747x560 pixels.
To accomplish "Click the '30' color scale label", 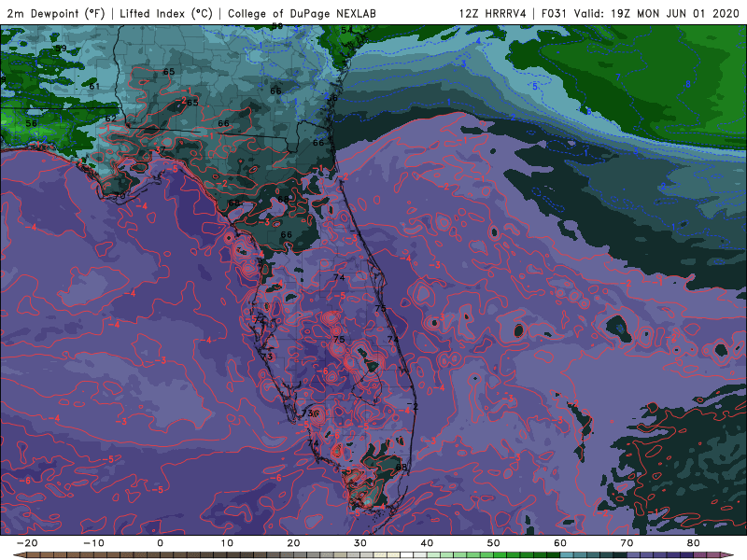I will pos(360,543).
